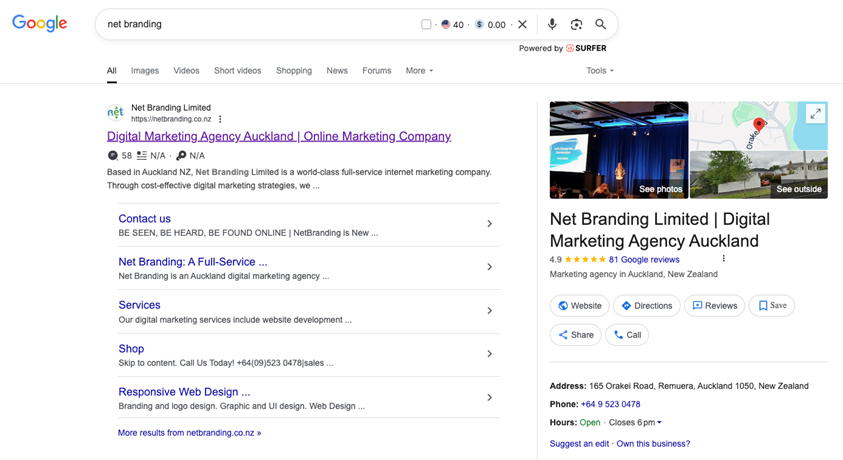Open the Tools dropdown
Viewport: 843px width, 460px height.
click(x=599, y=70)
